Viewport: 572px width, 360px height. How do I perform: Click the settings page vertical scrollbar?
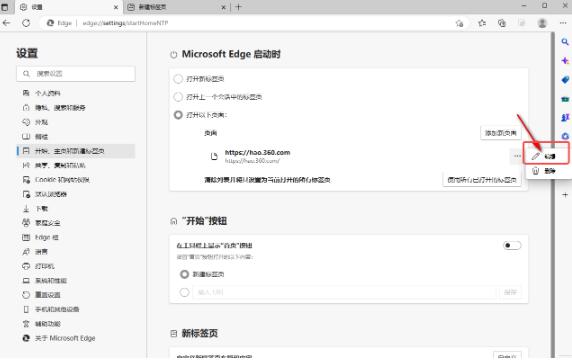(553, 195)
